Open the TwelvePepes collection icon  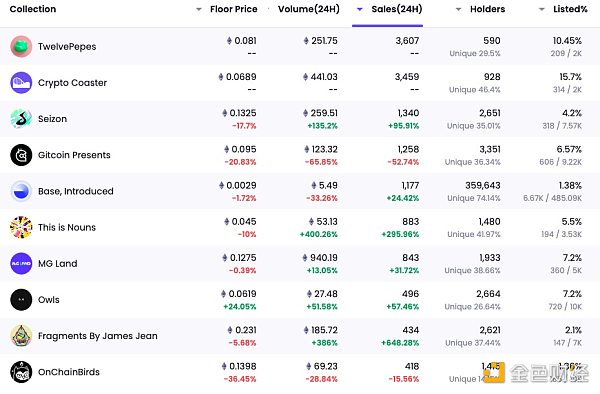coord(21,47)
